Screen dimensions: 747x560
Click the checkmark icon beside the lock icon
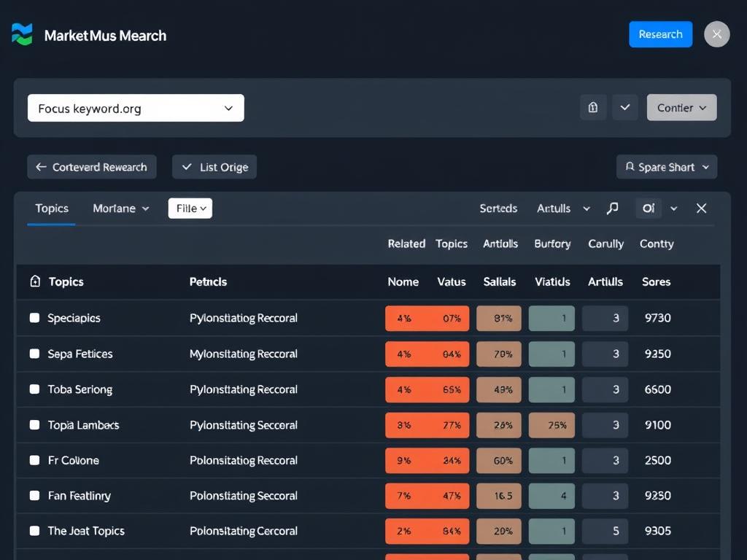624,107
